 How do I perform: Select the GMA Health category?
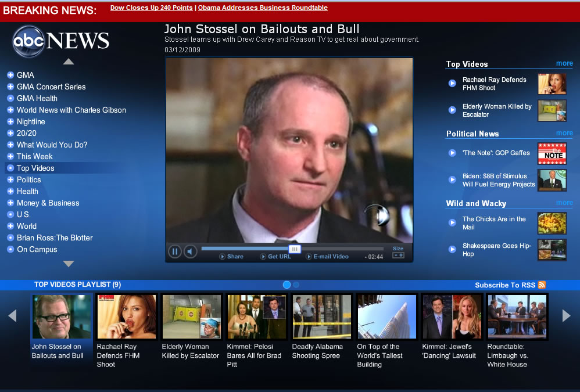pyautogui.click(x=37, y=98)
